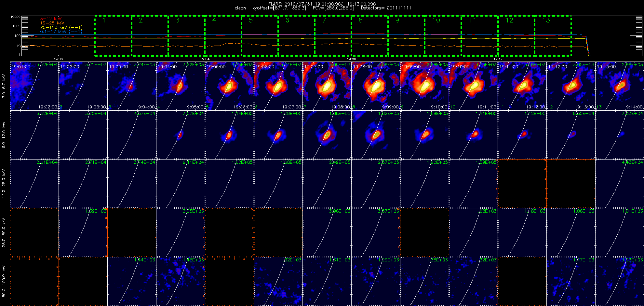Viewport: 644px width, 306px height.
Task: Open the 6-12 keV image labeled 1.14E+05
Action: point(229,135)
